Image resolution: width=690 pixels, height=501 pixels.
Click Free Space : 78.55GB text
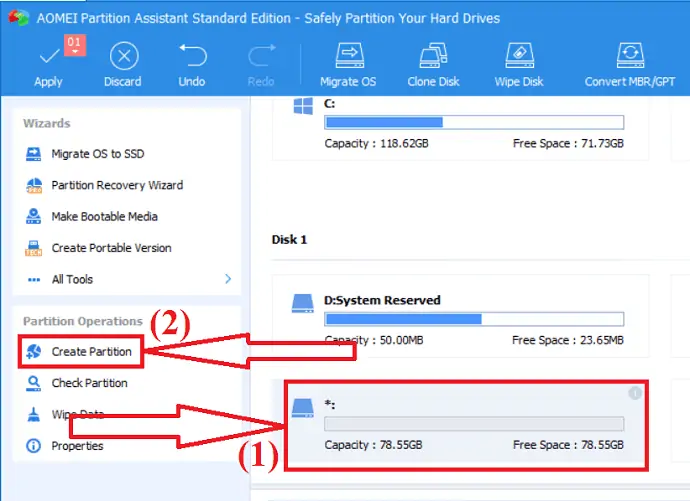(568, 445)
